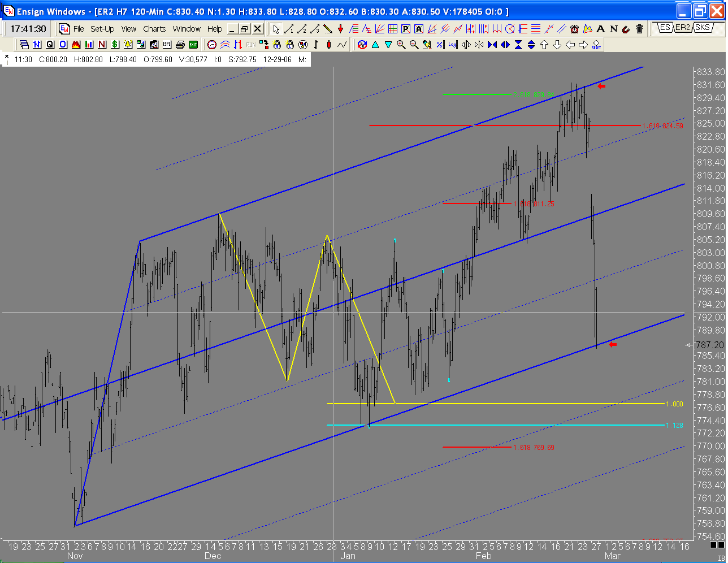
Task: Toggle the percent scale button
Action: (440, 45)
